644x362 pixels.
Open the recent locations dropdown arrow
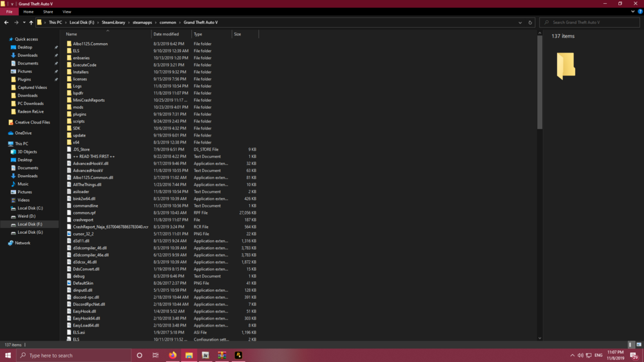pyautogui.click(x=24, y=23)
